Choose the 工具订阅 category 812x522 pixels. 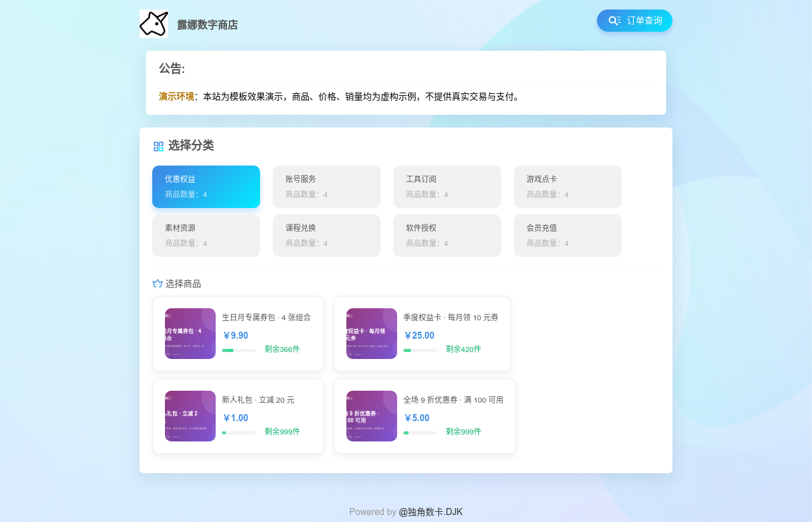point(447,186)
